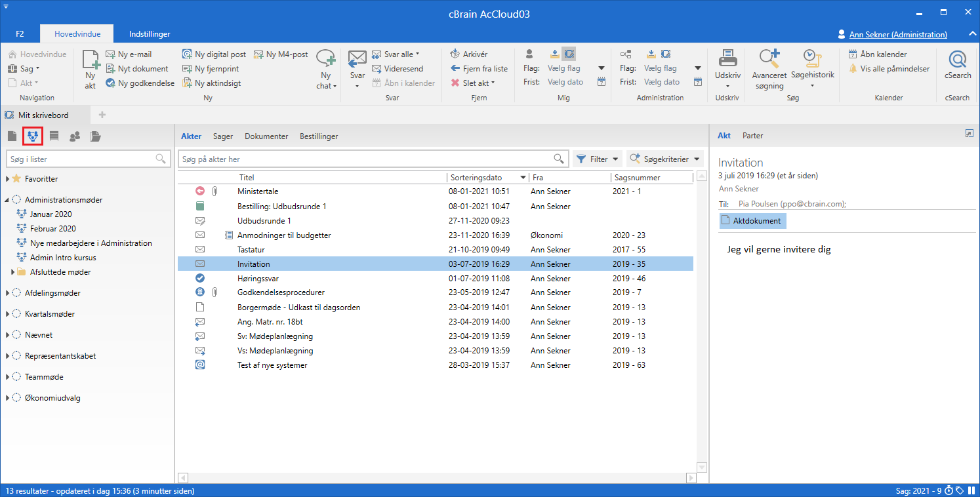Click in the Søg på akter her field
Viewport: 980px width, 497px height.
coord(373,159)
